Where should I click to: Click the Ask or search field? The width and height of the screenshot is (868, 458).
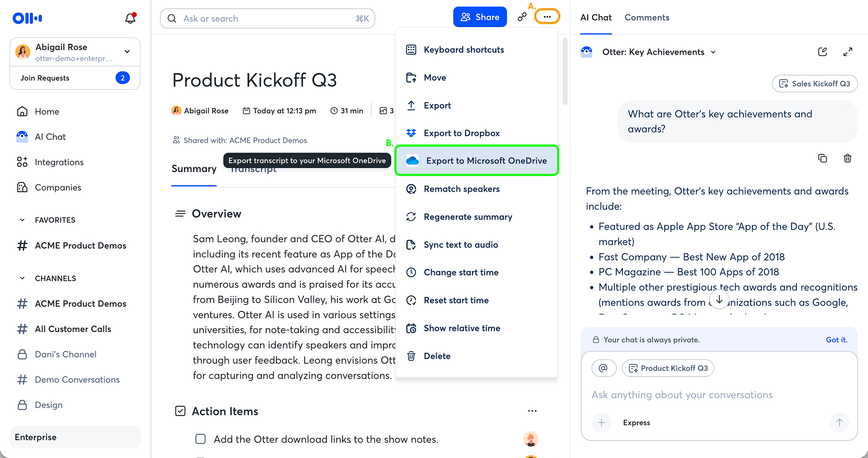[267, 18]
